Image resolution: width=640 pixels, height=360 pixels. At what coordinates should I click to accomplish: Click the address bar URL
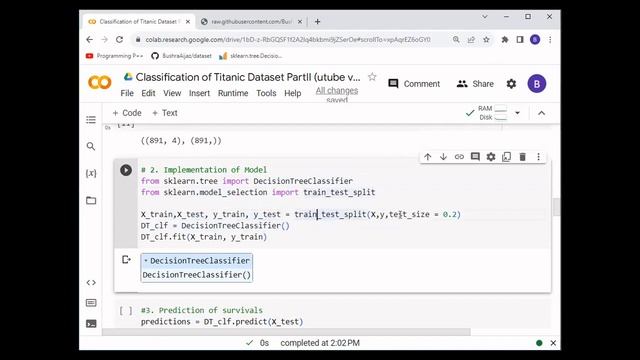[288, 40]
